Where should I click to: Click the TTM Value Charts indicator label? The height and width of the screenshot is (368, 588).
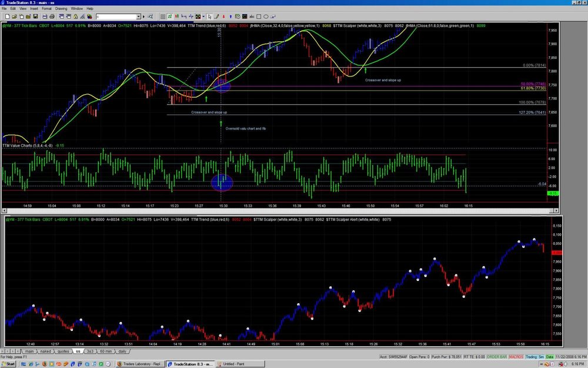[28, 145]
